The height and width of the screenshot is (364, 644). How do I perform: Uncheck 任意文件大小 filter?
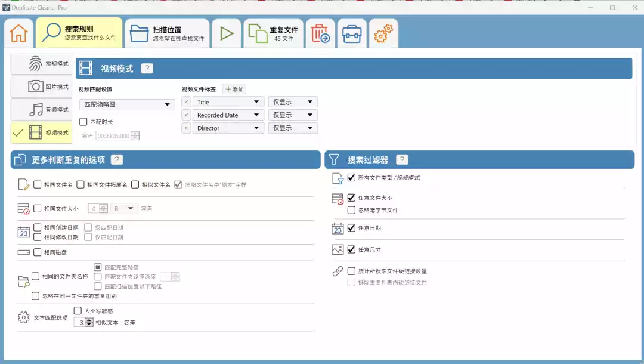click(351, 198)
